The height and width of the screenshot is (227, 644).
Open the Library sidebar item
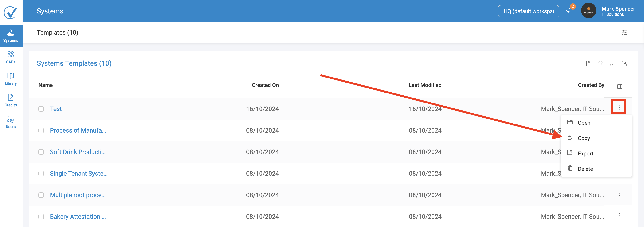pyautogui.click(x=11, y=79)
